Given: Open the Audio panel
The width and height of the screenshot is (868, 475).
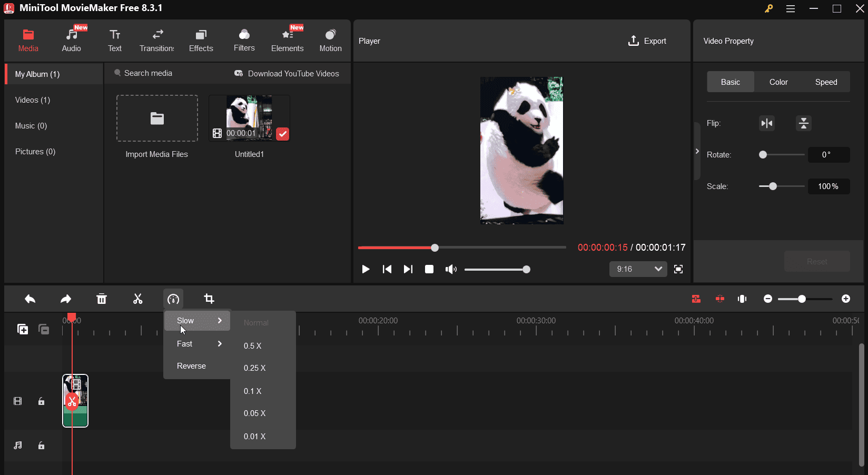Looking at the screenshot, I should 71,39.
